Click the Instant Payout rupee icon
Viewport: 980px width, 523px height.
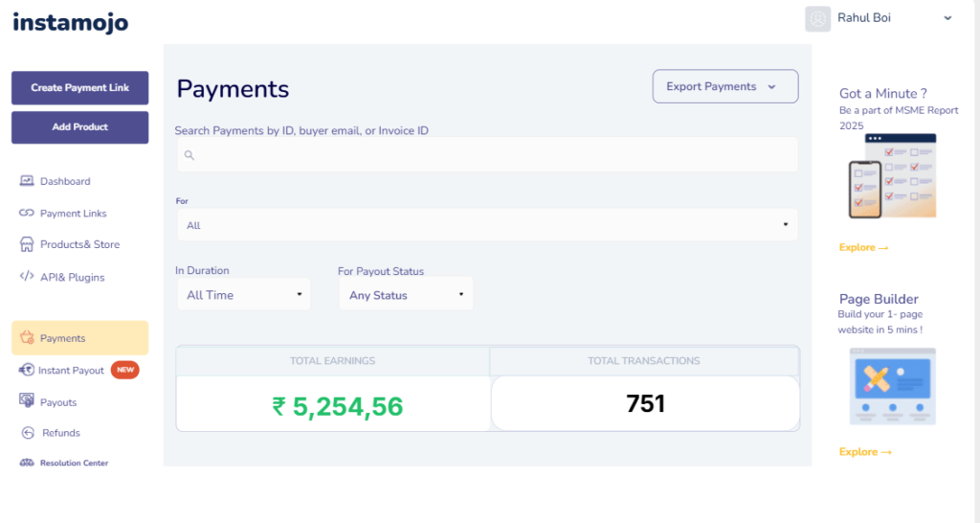26,370
